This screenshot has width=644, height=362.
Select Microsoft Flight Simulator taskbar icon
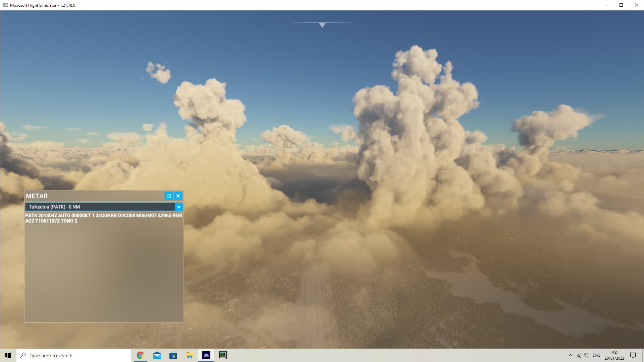click(206, 355)
